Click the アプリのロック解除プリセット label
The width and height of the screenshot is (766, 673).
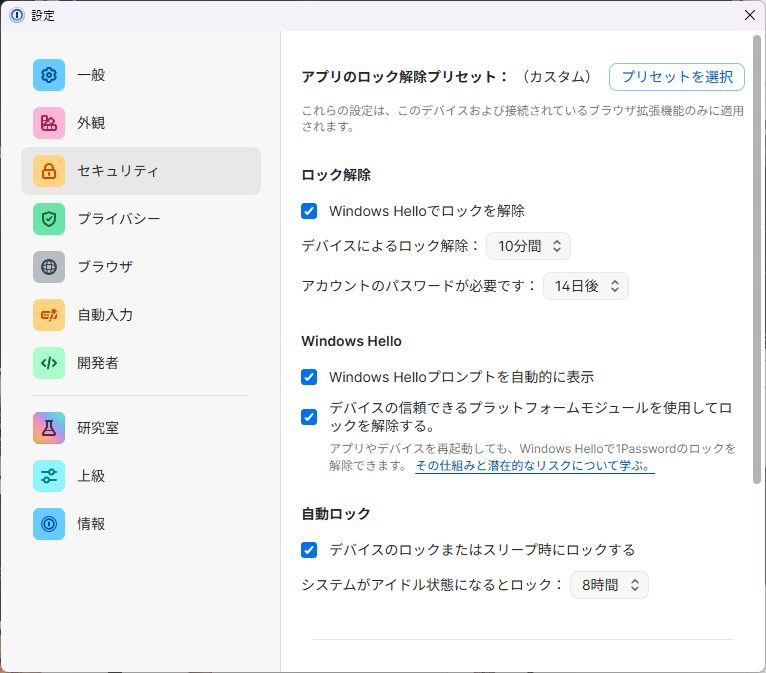[x=404, y=77]
